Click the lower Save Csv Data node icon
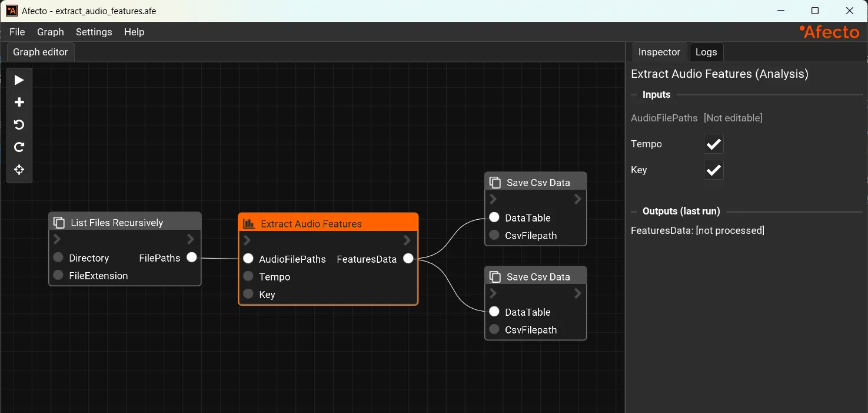868x413 pixels. coord(495,277)
